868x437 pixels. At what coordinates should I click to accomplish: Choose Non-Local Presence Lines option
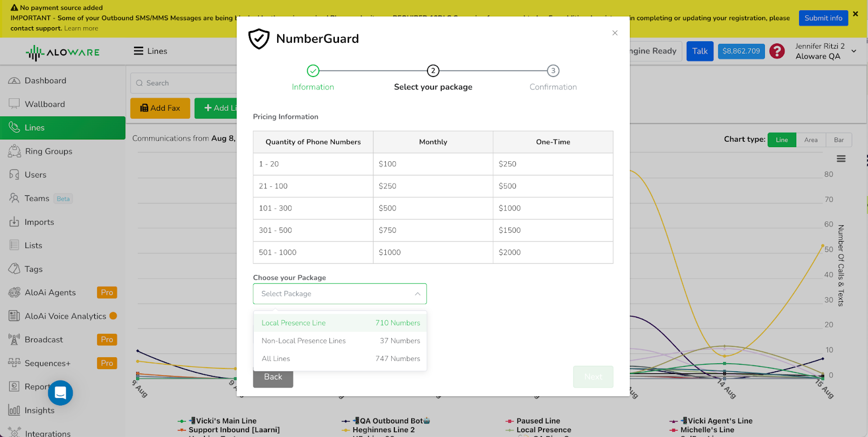[x=341, y=340]
